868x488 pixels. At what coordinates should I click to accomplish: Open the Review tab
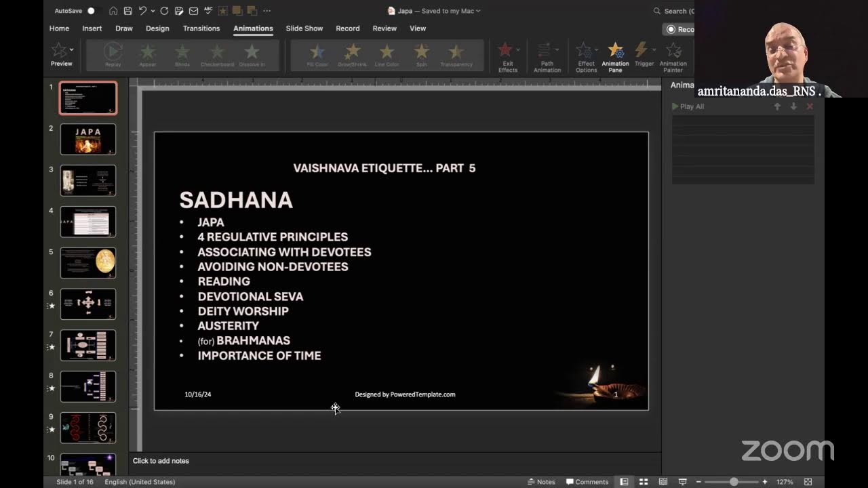tap(384, 28)
